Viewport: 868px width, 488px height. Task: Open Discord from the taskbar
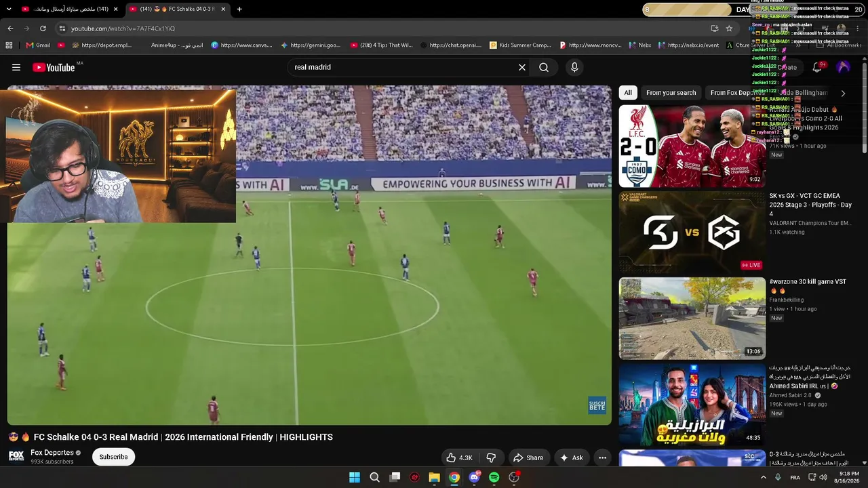474,477
